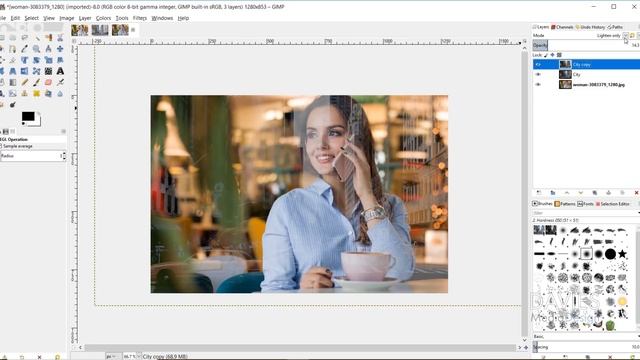Select the Cage Transform tool

click(x=36, y=71)
